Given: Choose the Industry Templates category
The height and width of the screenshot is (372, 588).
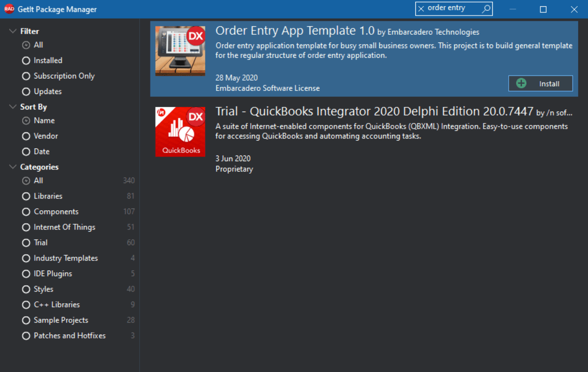Looking at the screenshot, I should coord(60,258).
